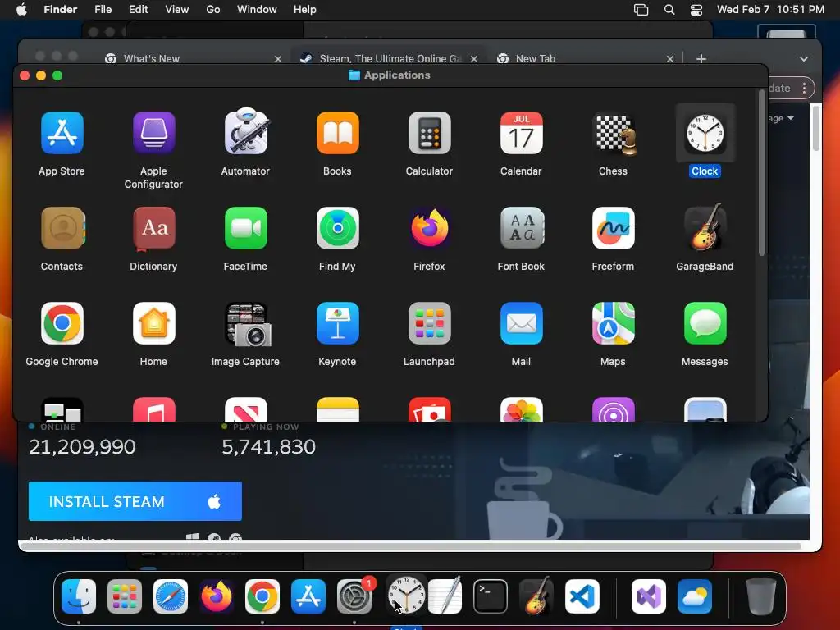Open Control Center in menu bar
This screenshot has width=840, height=630.
point(696,10)
